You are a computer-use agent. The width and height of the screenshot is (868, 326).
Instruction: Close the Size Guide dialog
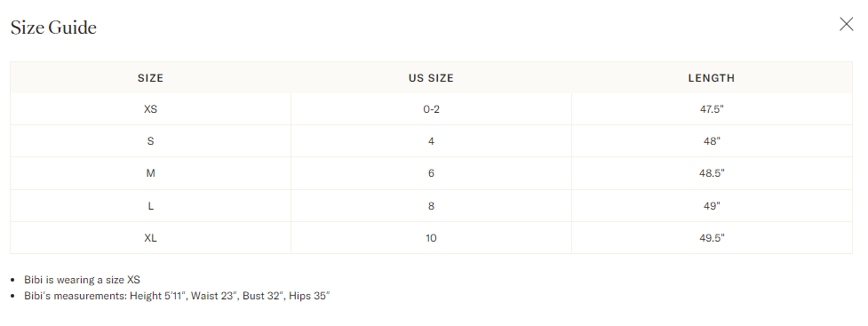click(x=846, y=24)
